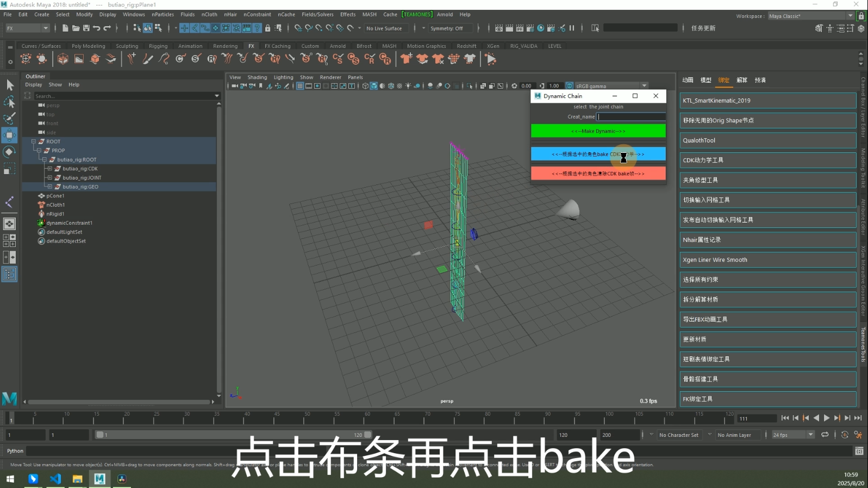Open the nCloth menu

pos(209,15)
